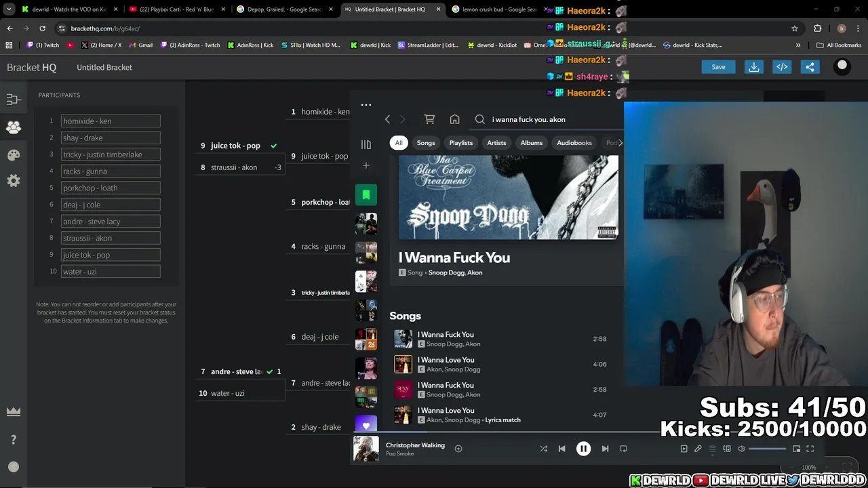This screenshot has height=488, width=868.
Task: Play I Wanna Love You 4:06 song row
Action: [502, 365]
